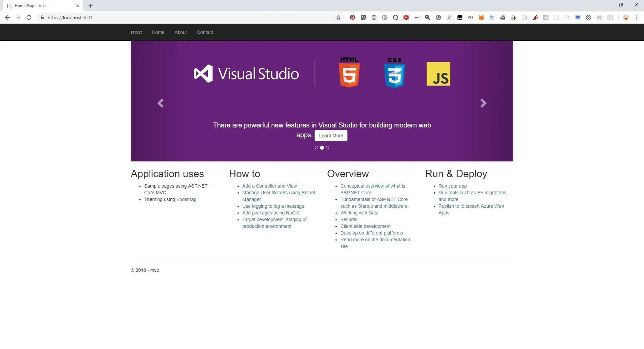Open a new browser tab

[x=91, y=6]
